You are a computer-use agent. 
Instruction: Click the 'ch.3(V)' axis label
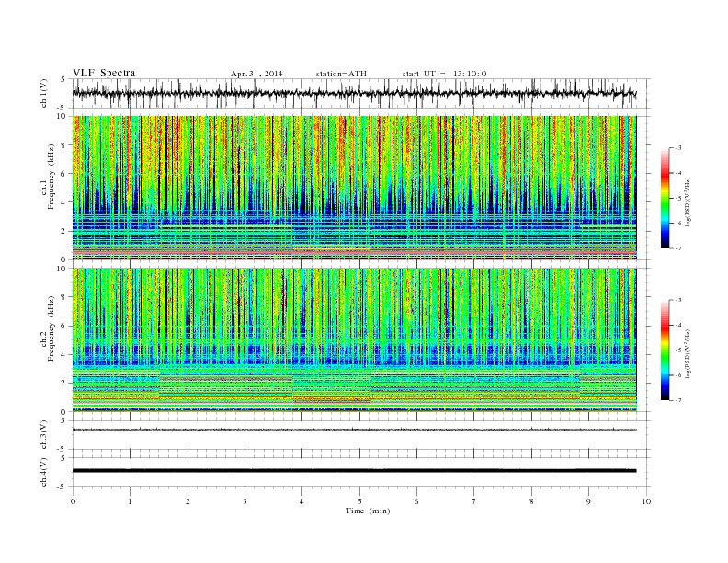44,434
